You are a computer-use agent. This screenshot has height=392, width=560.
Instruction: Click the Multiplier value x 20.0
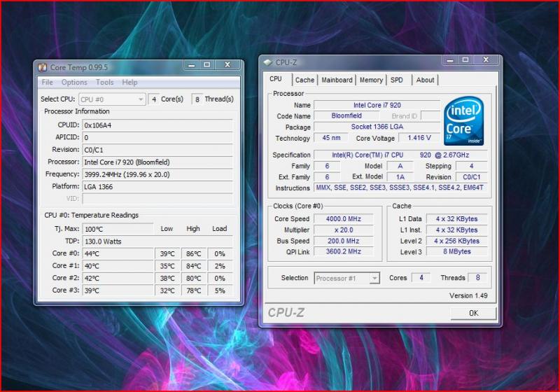[344, 230]
